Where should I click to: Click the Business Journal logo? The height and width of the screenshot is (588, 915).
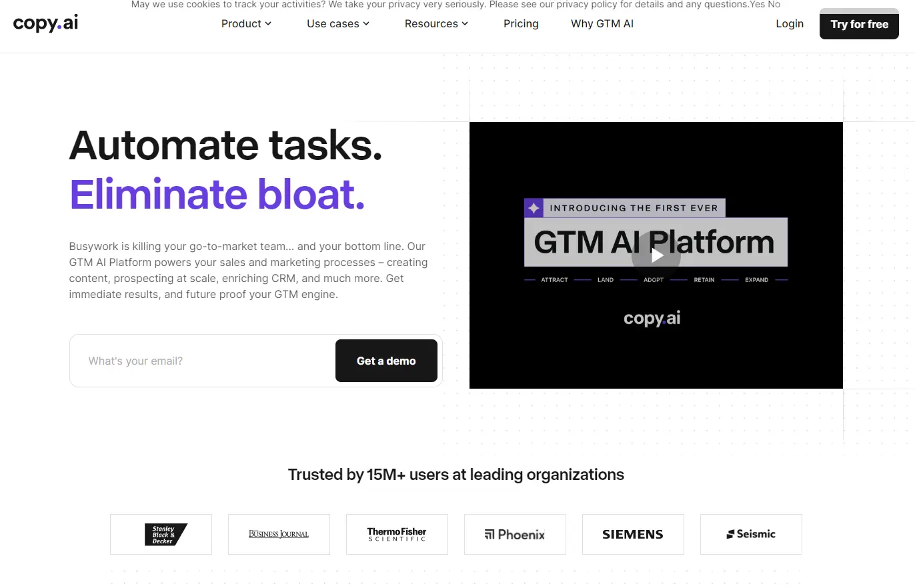pos(279,534)
